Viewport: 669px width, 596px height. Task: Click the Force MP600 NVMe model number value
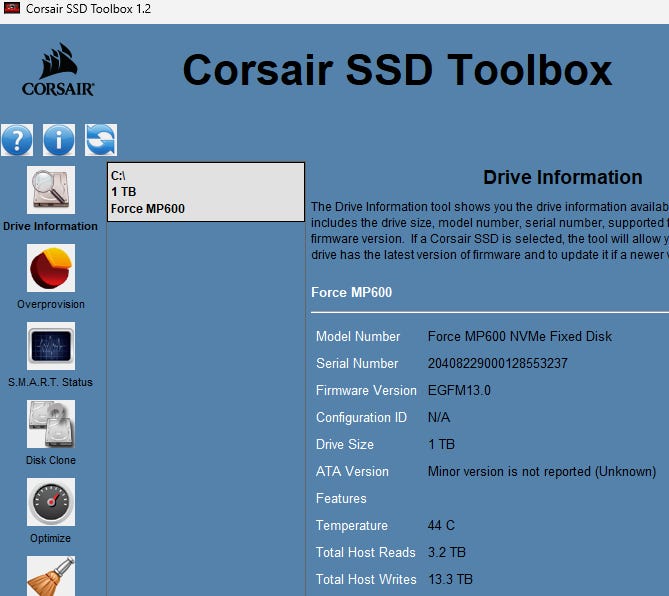[519, 336]
